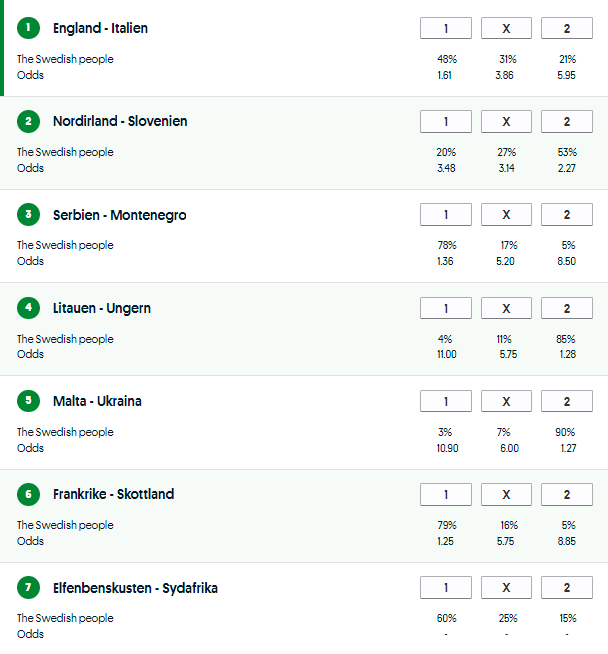Choose X for Elfenbenskusten - Sydafrika
This screenshot has height=654, width=608.
pos(506,588)
